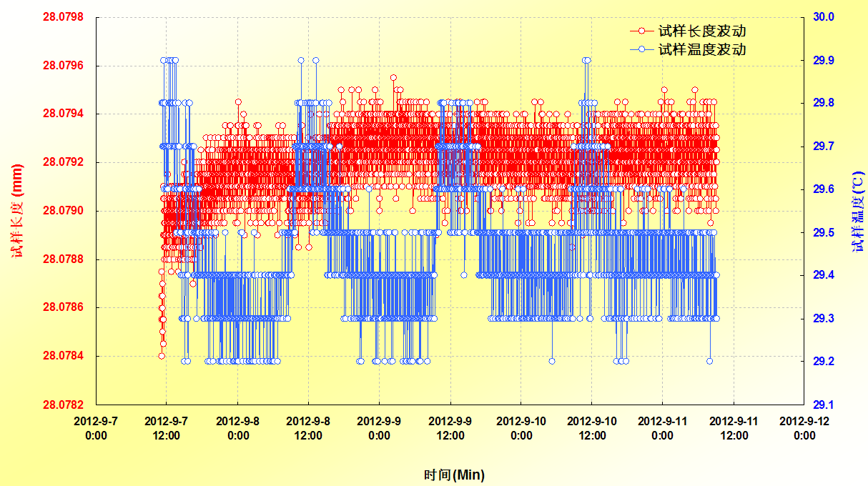Click the 28.0794 left axis tick label

click(x=63, y=114)
